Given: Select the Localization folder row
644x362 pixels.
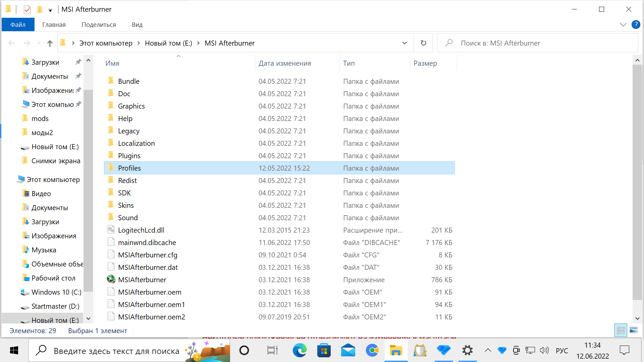Looking at the screenshot, I should coord(279,143).
